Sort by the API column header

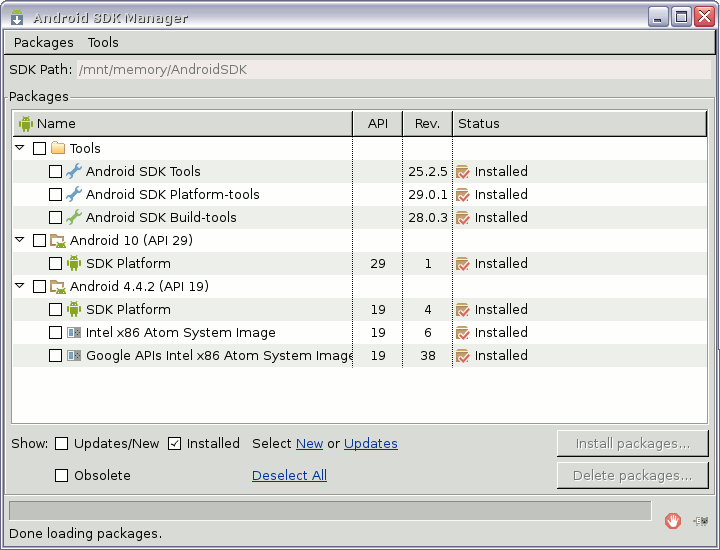378,123
